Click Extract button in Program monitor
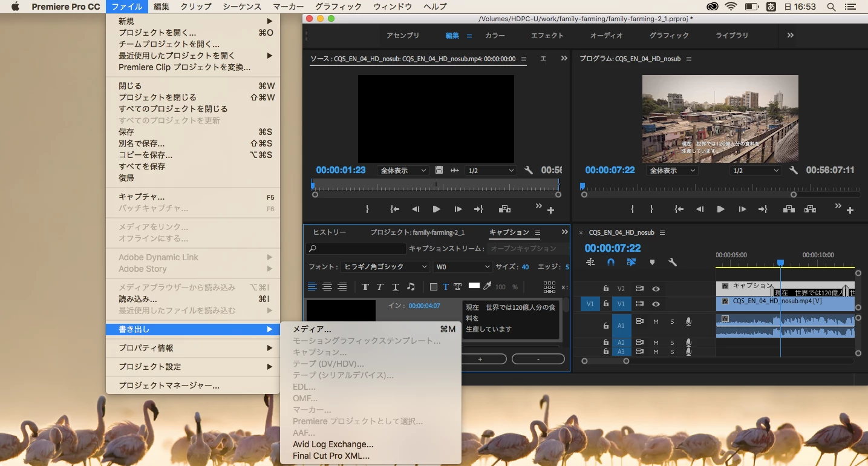The width and height of the screenshot is (868, 466). coord(810,209)
